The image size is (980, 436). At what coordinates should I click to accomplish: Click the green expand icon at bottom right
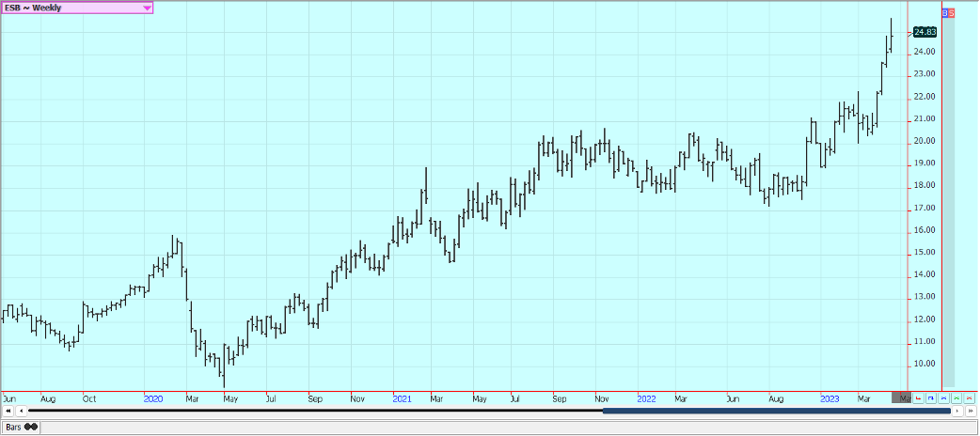click(956, 399)
